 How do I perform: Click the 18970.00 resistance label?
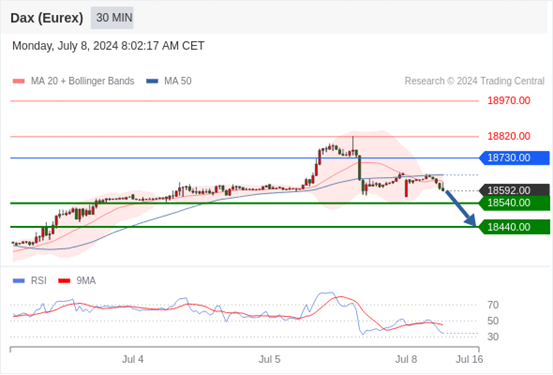coord(509,101)
